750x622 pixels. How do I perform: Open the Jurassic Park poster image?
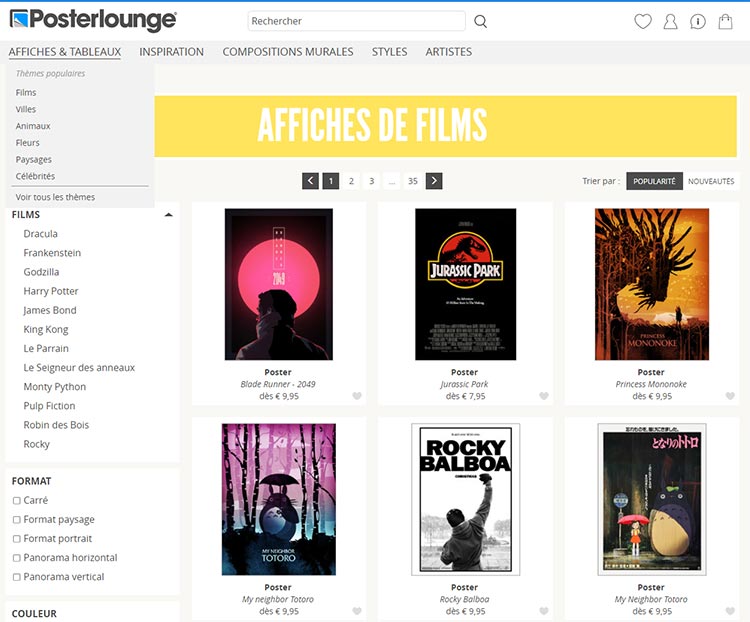tap(465, 284)
